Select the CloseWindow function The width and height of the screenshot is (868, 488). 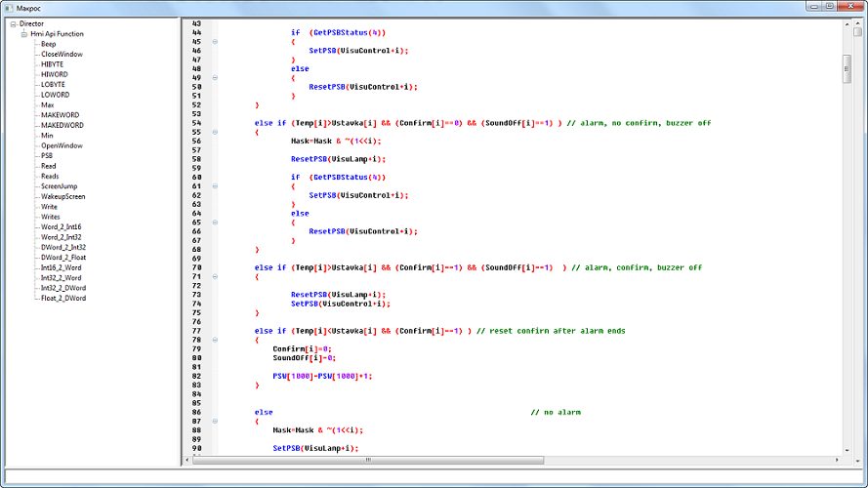62,54
